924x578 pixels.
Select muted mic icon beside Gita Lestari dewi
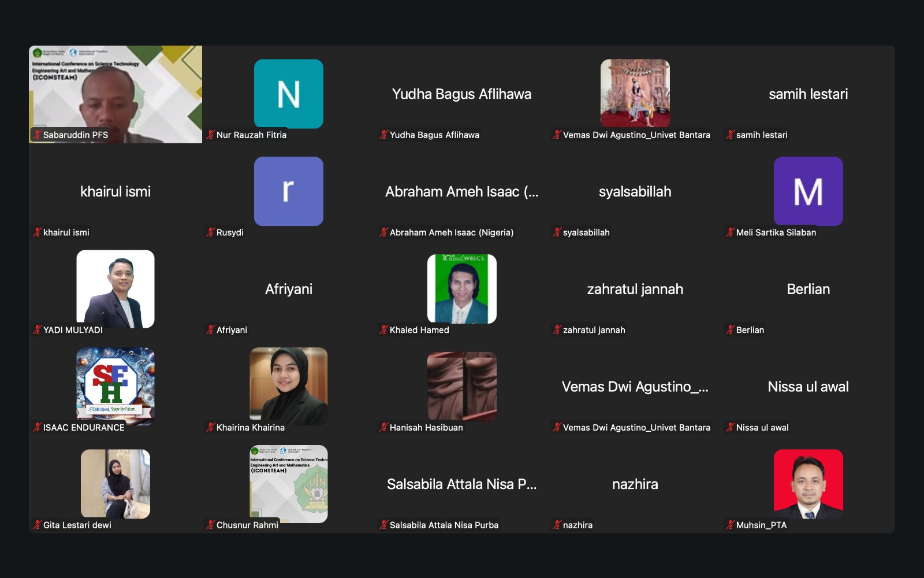point(37,525)
